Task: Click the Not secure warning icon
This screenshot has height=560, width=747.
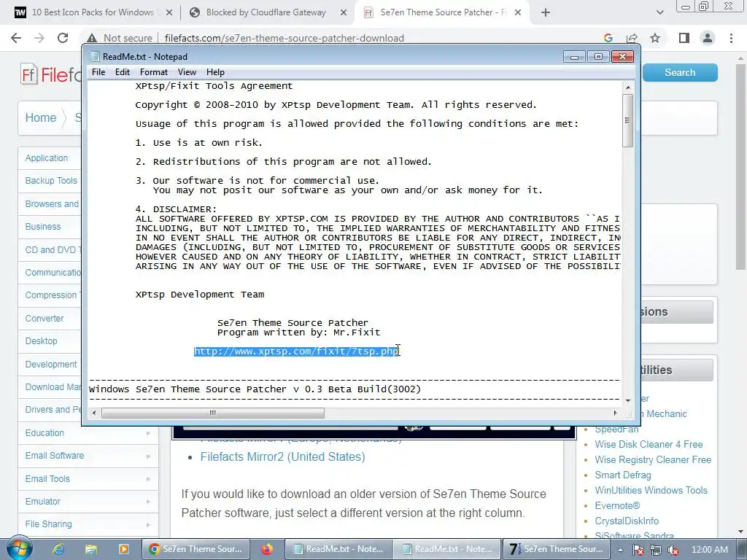Action: coord(92,38)
